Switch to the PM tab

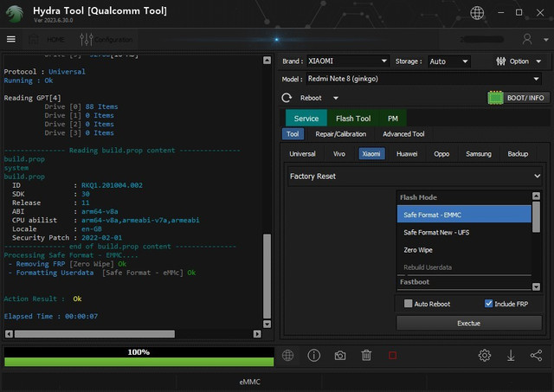(392, 119)
